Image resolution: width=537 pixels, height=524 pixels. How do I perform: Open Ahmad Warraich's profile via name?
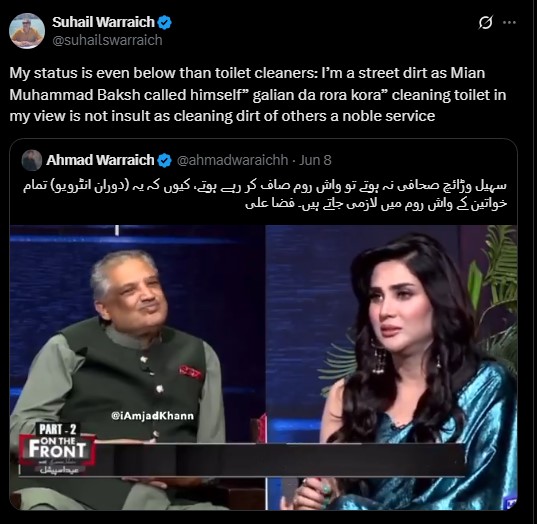(x=100, y=160)
